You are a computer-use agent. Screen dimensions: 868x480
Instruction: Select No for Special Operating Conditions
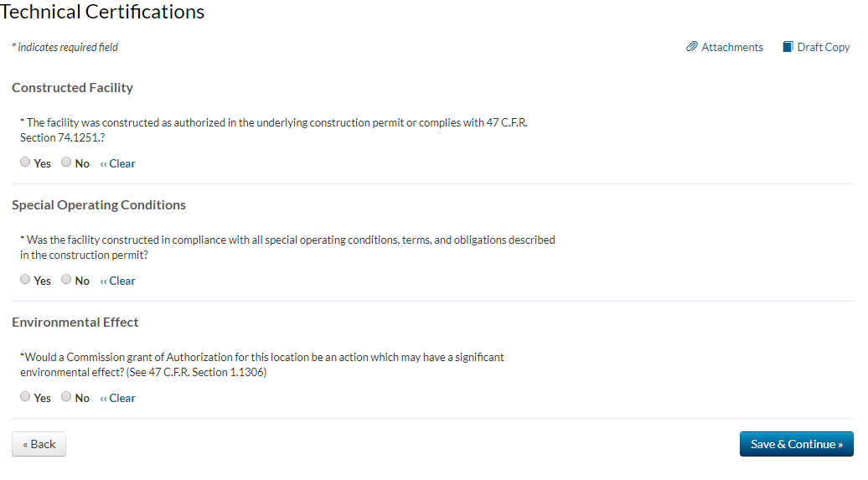(66, 280)
